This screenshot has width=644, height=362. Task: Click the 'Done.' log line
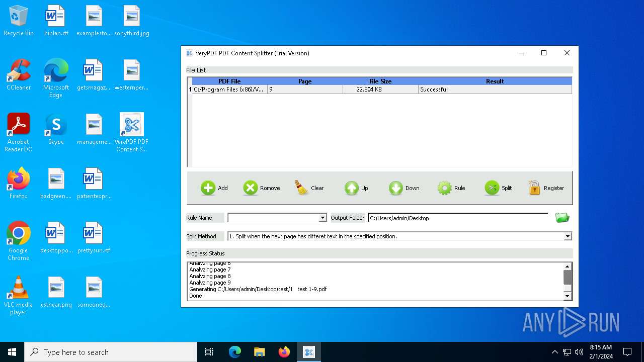click(x=196, y=296)
